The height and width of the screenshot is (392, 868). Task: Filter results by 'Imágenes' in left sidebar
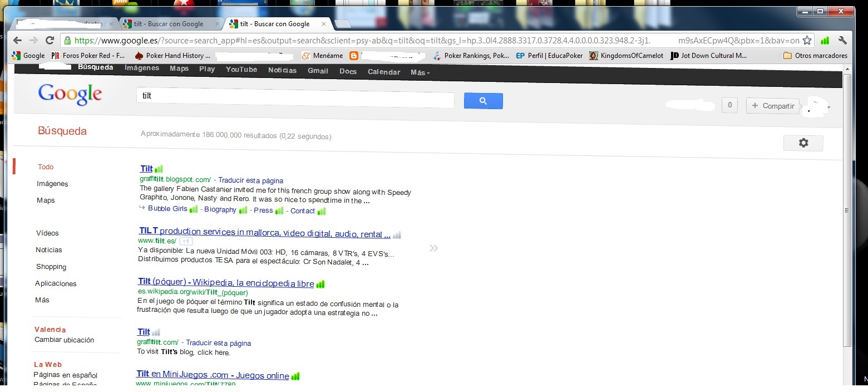click(x=52, y=184)
